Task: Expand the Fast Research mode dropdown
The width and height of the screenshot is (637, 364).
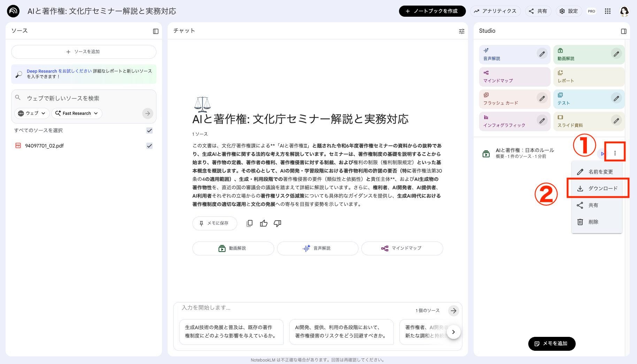Action: coord(76,113)
